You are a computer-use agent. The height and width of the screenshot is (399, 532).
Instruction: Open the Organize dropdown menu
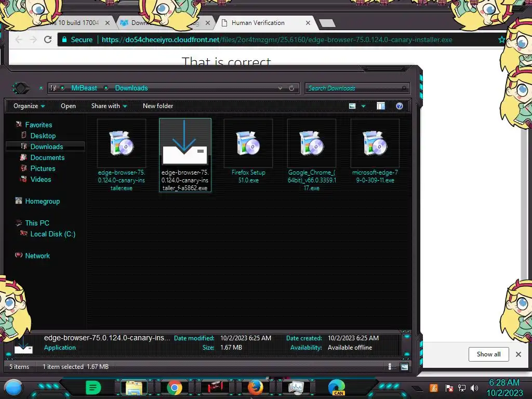(29, 106)
